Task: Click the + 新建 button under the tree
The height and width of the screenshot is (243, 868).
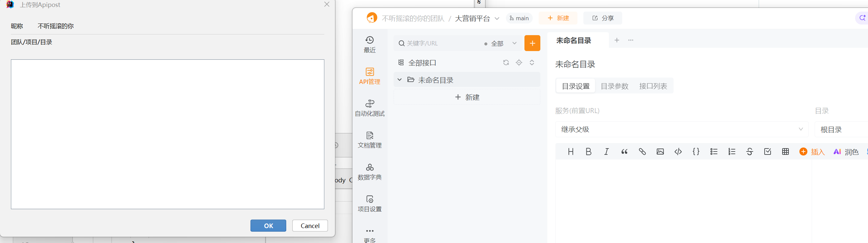Action: point(467,97)
